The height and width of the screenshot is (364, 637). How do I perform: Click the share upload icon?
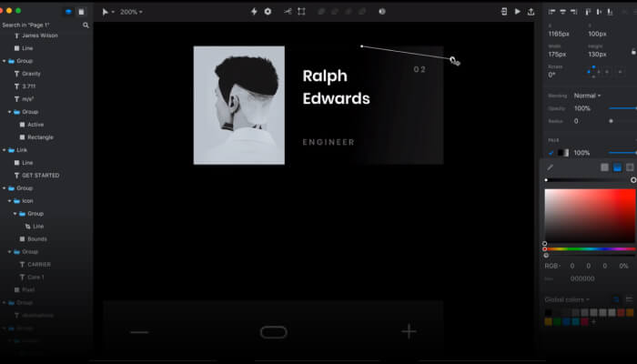point(531,11)
